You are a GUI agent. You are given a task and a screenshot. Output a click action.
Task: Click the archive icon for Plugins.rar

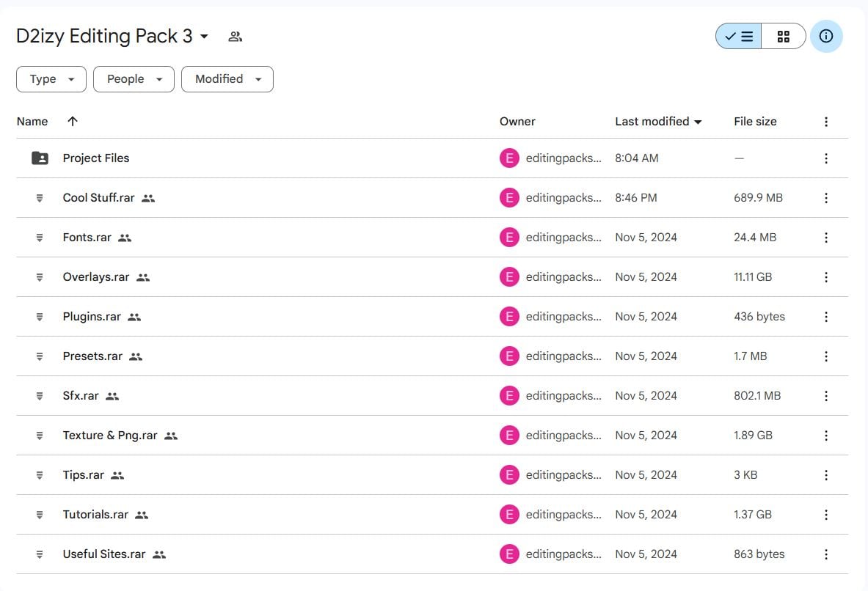point(40,317)
